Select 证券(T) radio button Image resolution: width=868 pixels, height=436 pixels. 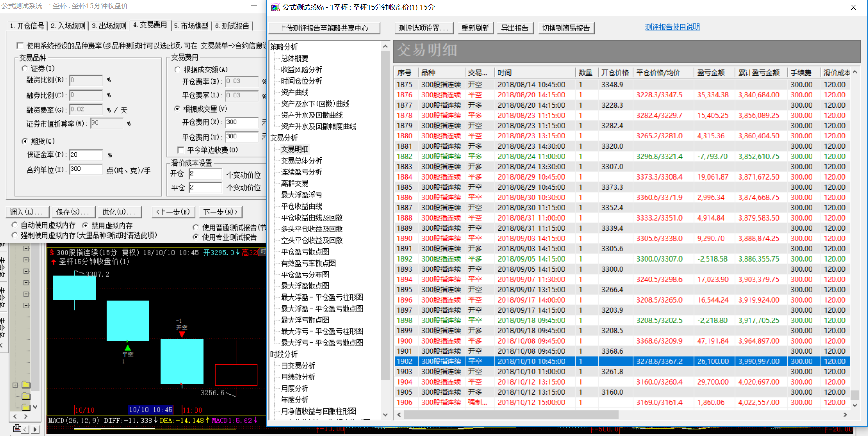coord(25,68)
